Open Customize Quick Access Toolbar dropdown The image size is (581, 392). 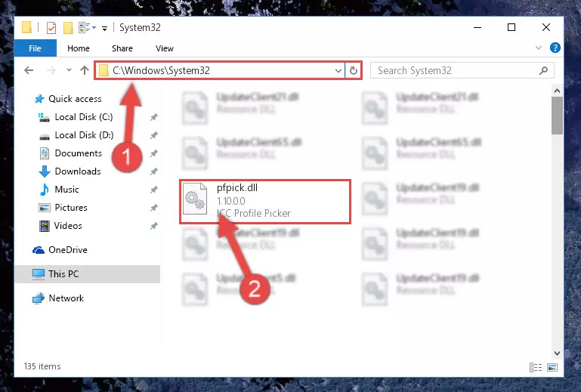tap(104, 29)
